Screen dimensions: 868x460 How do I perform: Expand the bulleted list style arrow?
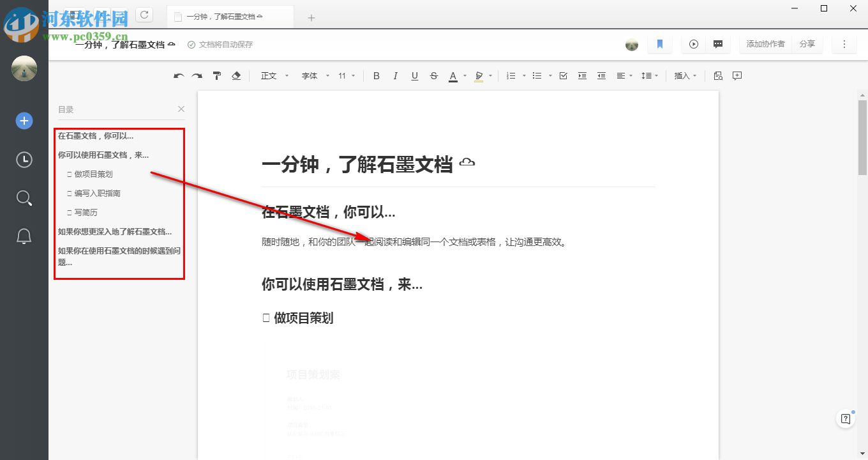coord(550,76)
